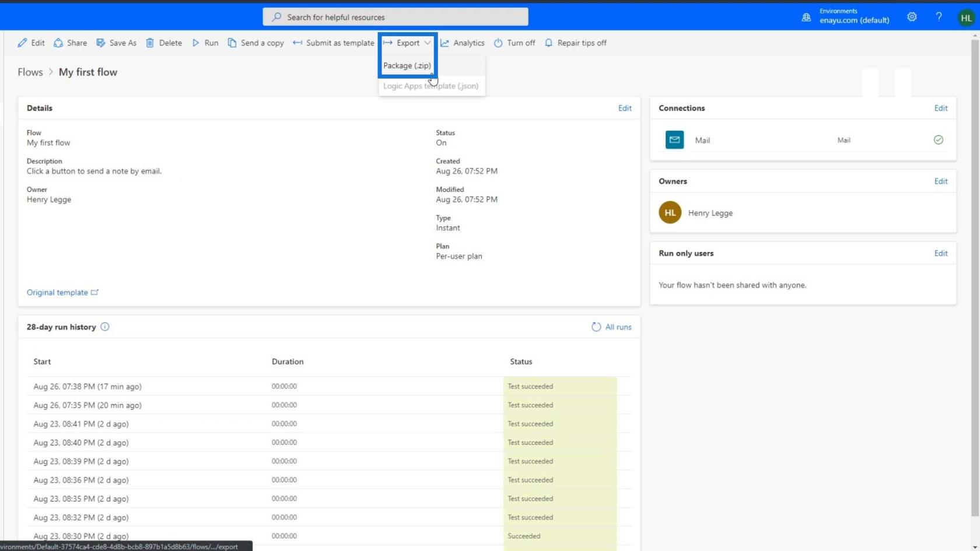Image resolution: width=980 pixels, height=551 pixels.
Task: Click the Mail connection icon
Action: 674,140
